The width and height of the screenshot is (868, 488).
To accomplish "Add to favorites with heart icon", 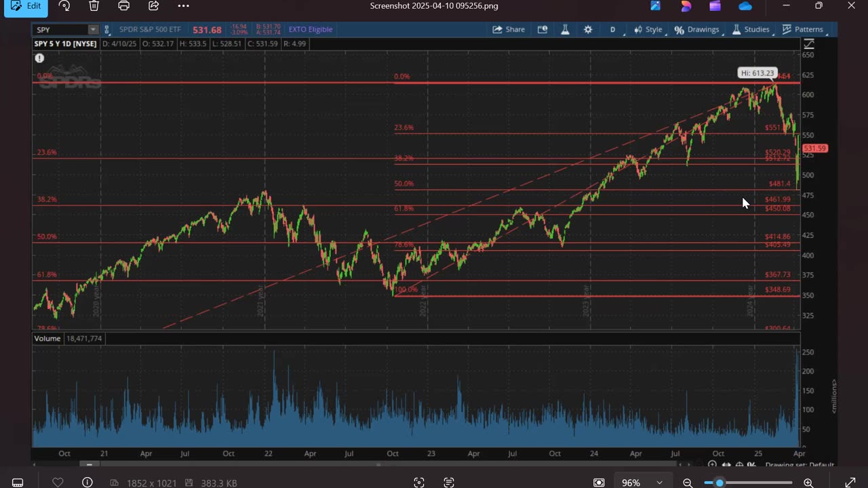I will coord(58,483).
